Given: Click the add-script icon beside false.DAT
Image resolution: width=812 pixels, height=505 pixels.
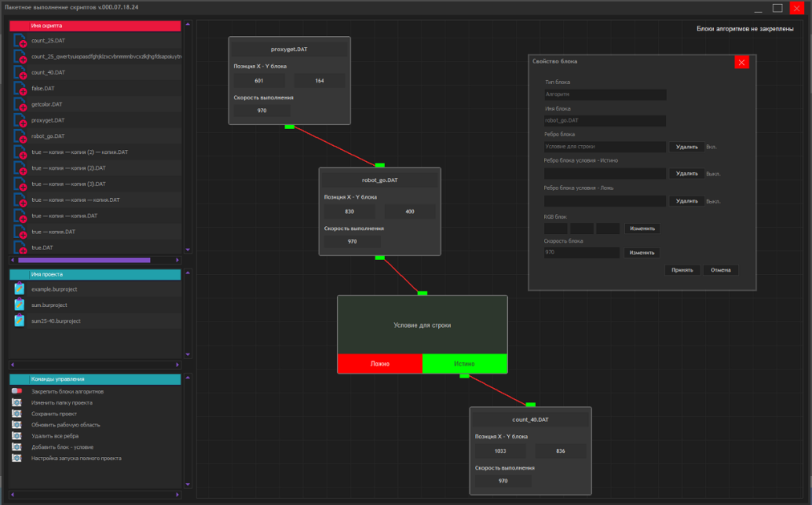Looking at the screenshot, I should (20, 89).
